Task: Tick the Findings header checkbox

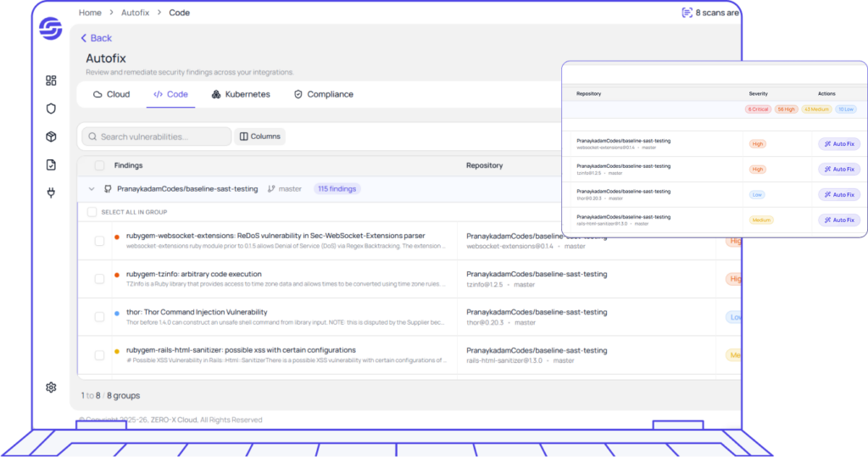Action: coord(100,165)
